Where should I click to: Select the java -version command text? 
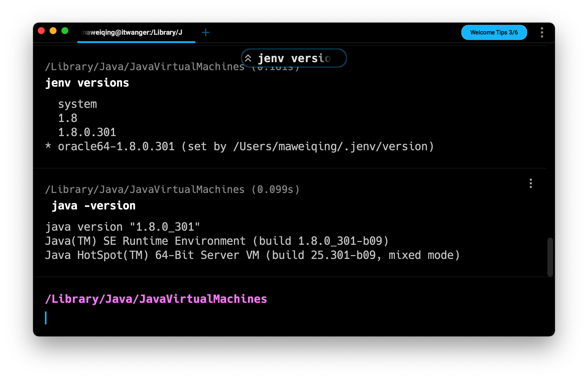click(x=94, y=206)
